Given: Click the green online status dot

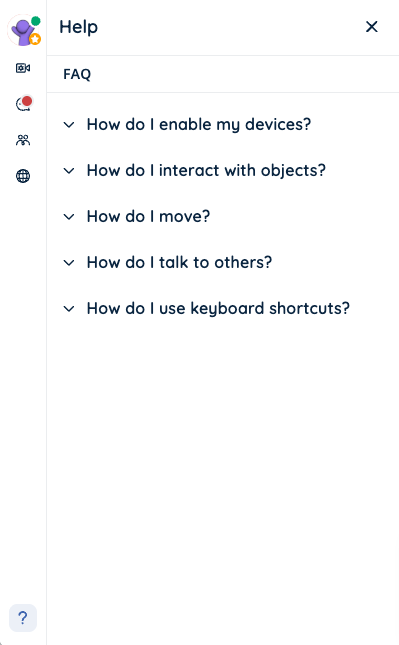Looking at the screenshot, I should click(35, 21).
